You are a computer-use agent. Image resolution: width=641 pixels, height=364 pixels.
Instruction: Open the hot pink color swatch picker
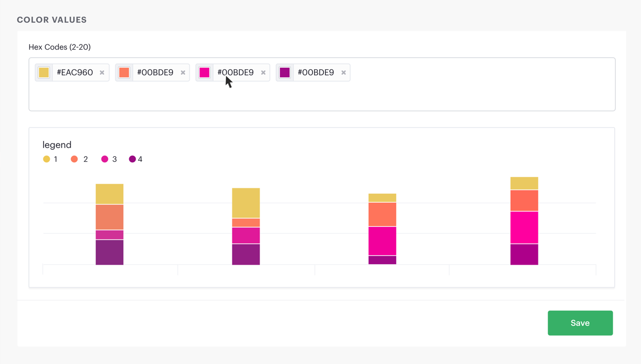tap(205, 73)
